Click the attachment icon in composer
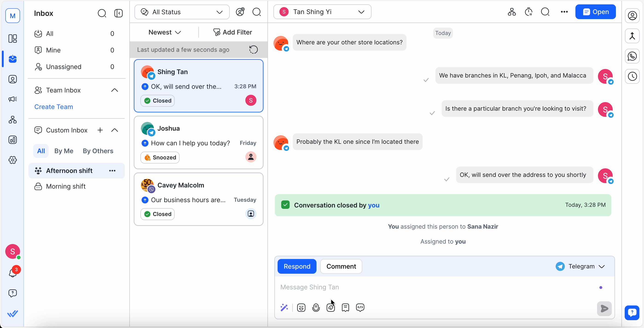Viewport: 644px width, 328px height. [x=331, y=308]
